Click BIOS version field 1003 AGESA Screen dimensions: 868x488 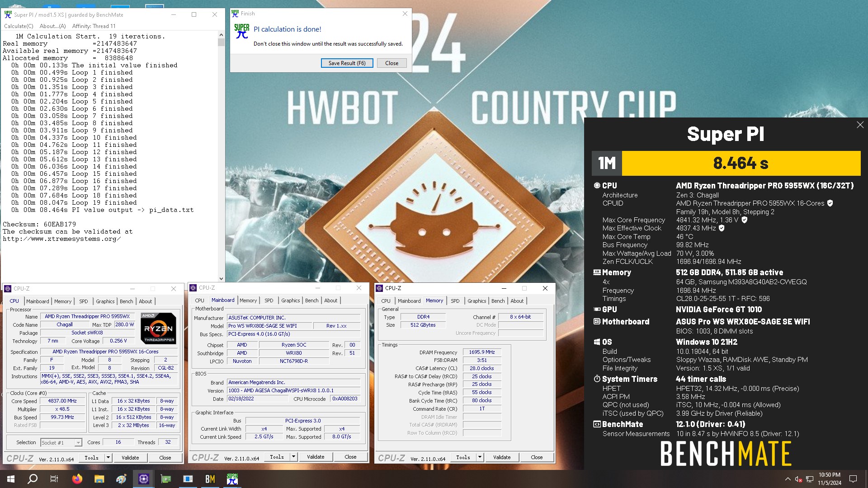pos(294,390)
